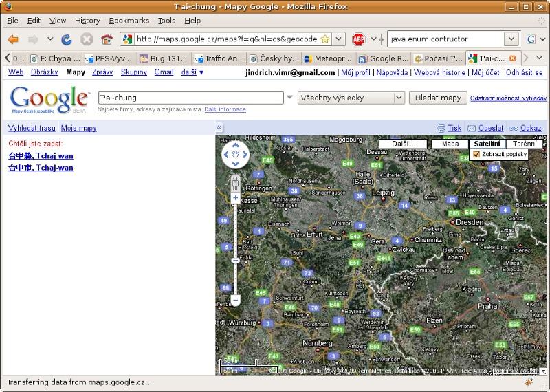Click the Google search engine icon
Image resolution: width=550 pixels, height=392 pixels.
click(x=531, y=39)
